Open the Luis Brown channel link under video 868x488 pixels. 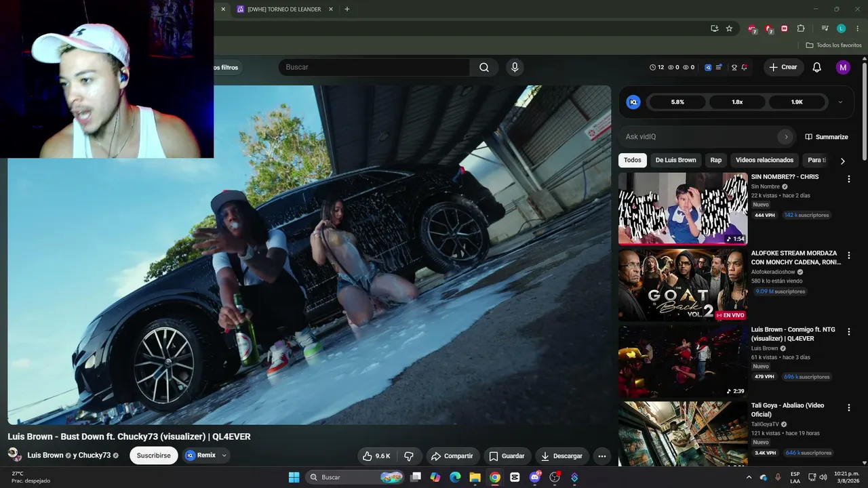(x=45, y=455)
